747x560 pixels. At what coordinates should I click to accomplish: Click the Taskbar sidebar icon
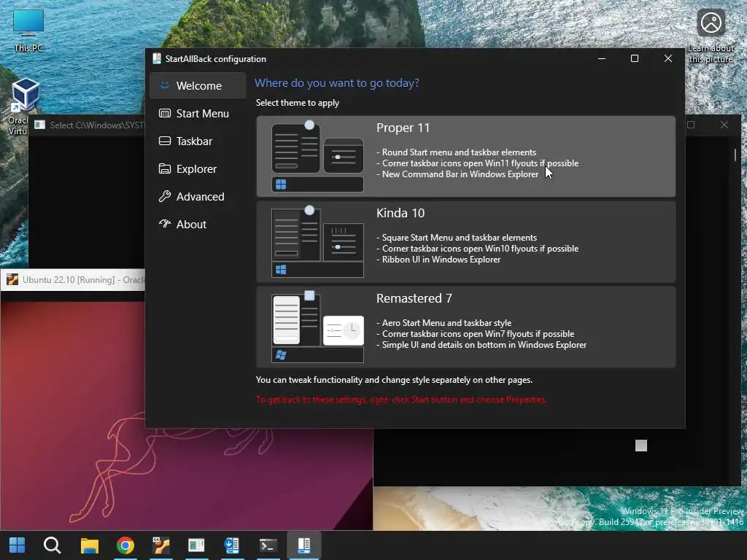click(x=164, y=141)
